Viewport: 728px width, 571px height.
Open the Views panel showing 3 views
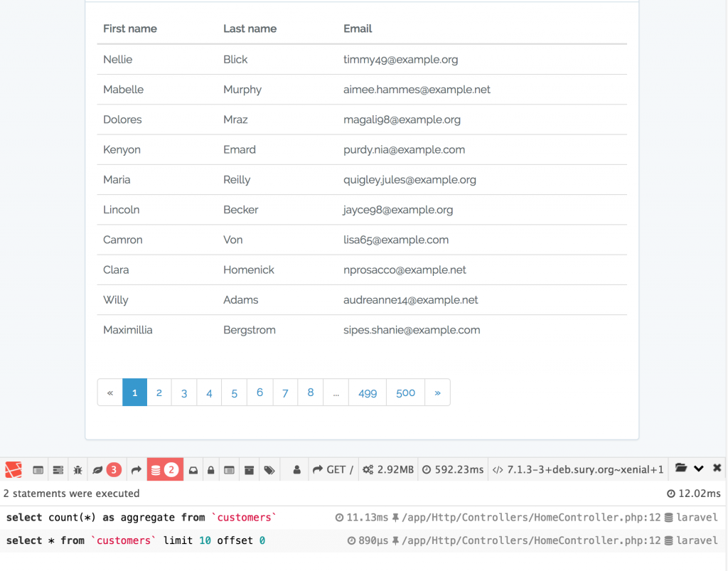pos(102,469)
